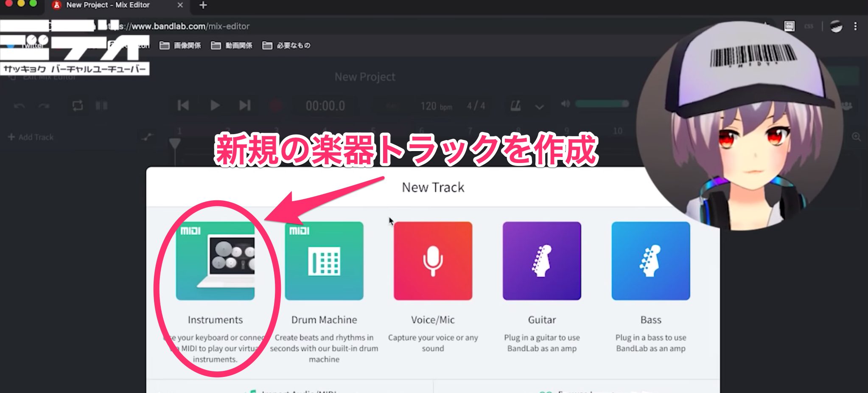Click the Voice/Mic label text

coord(433,320)
